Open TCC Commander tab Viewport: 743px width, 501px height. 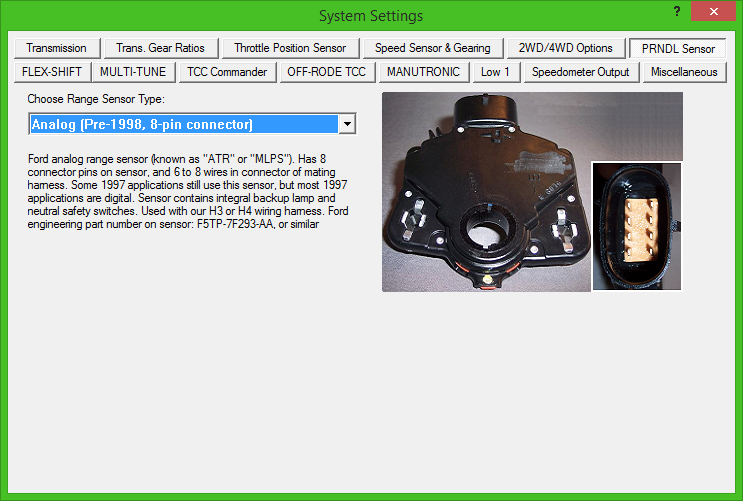pyautogui.click(x=227, y=72)
